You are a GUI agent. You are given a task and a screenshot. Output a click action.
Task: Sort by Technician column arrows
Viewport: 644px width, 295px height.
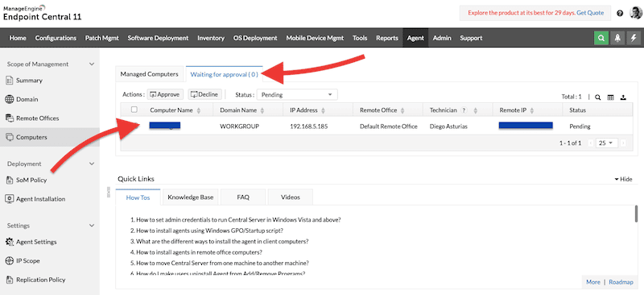[x=476, y=110]
